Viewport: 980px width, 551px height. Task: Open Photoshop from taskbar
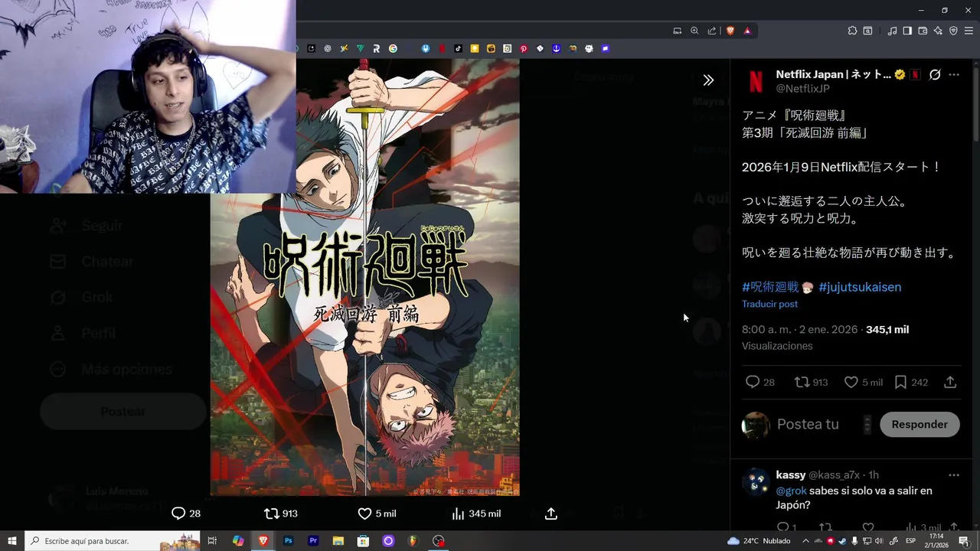coord(288,541)
